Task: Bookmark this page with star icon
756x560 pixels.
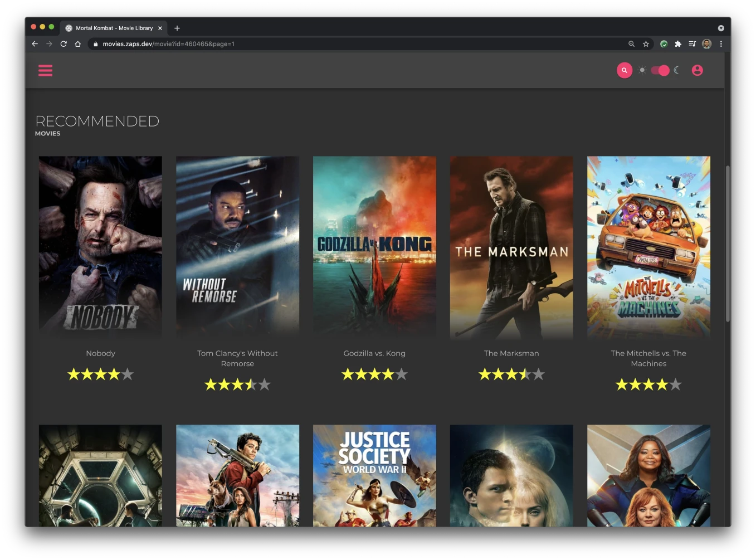Action: pyautogui.click(x=646, y=44)
